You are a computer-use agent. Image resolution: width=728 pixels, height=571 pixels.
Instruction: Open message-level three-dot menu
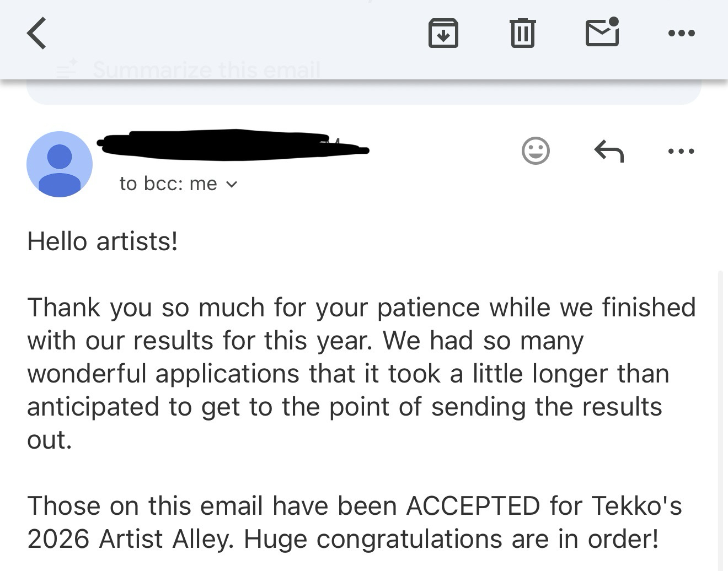681,150
